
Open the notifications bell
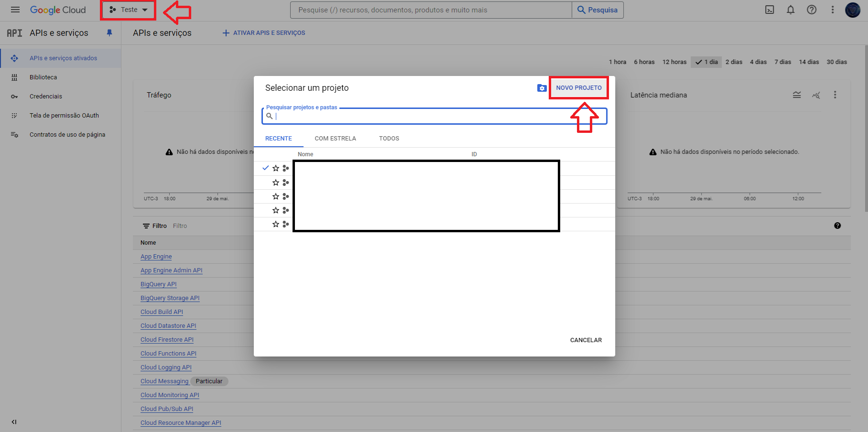[791, 10]
